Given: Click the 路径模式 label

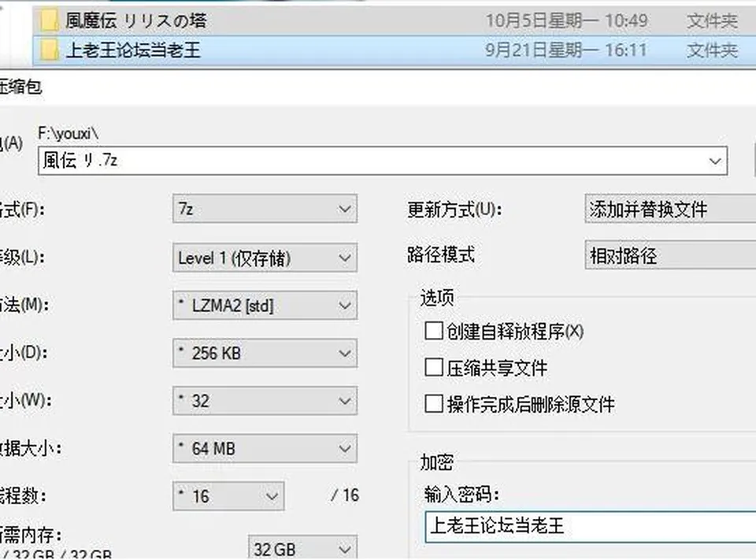Looking at the screenshot, I should (x=441, y=254).
